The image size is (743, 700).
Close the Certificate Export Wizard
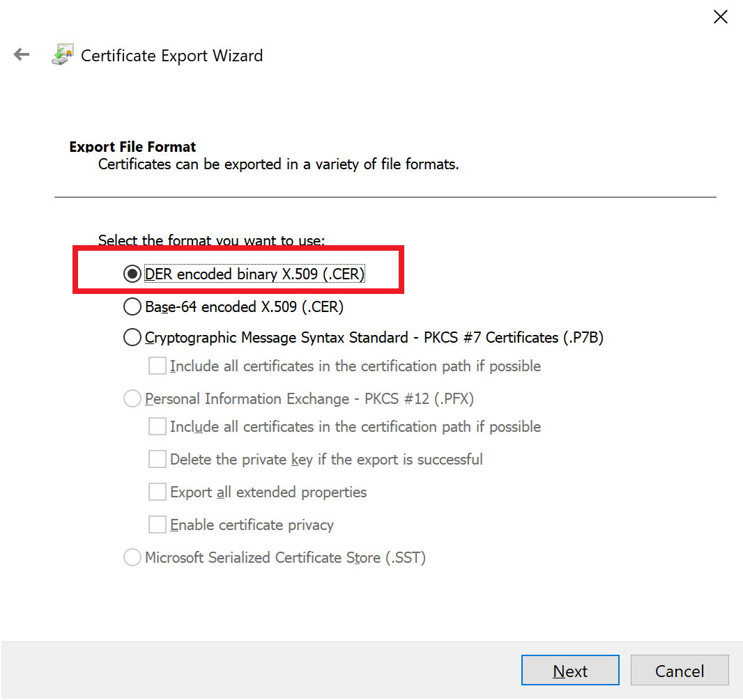[x=720, y=17]
